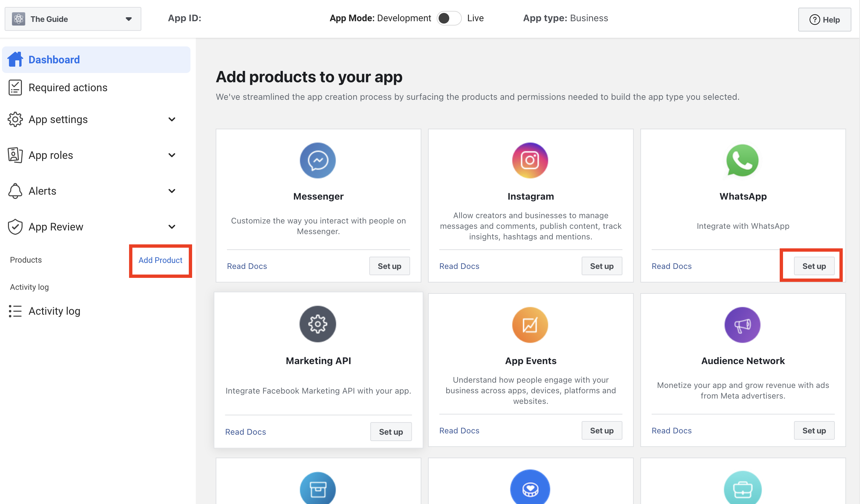Viewport: 860px width, 504px height.
Task: Click the WhatsApp product icon
Action: [742, 160]
